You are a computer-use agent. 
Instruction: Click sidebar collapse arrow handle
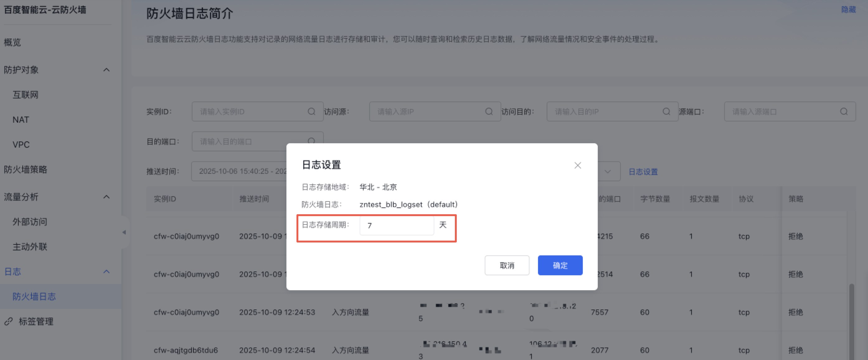tap(124, 232)
